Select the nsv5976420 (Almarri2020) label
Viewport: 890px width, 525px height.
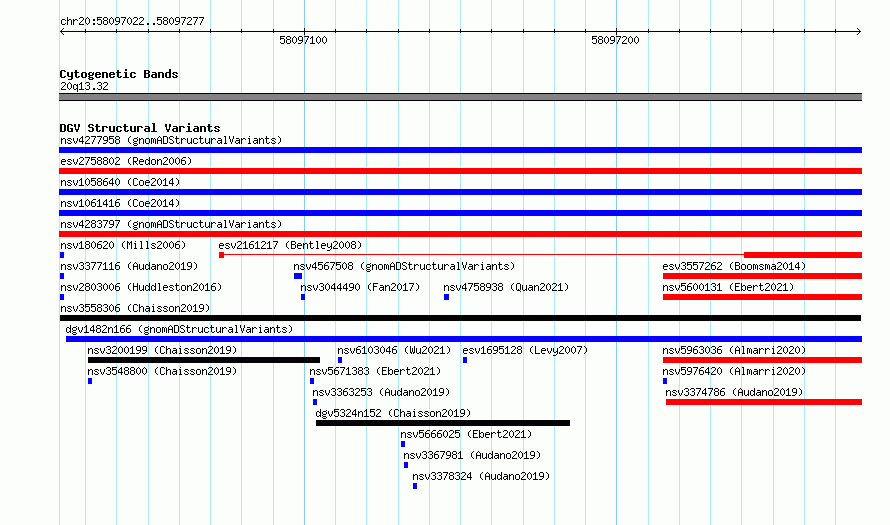point(734,371)
